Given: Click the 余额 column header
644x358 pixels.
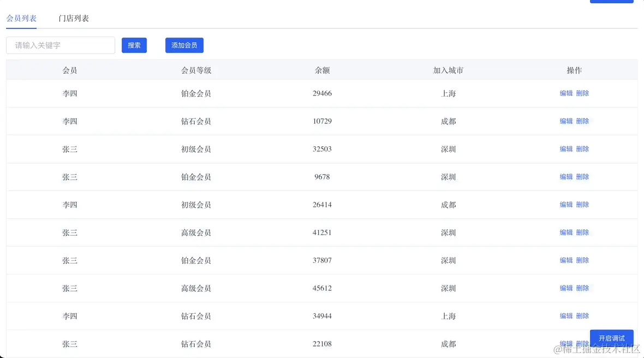Looking at the screenshot, I should (x=322, y=70).
